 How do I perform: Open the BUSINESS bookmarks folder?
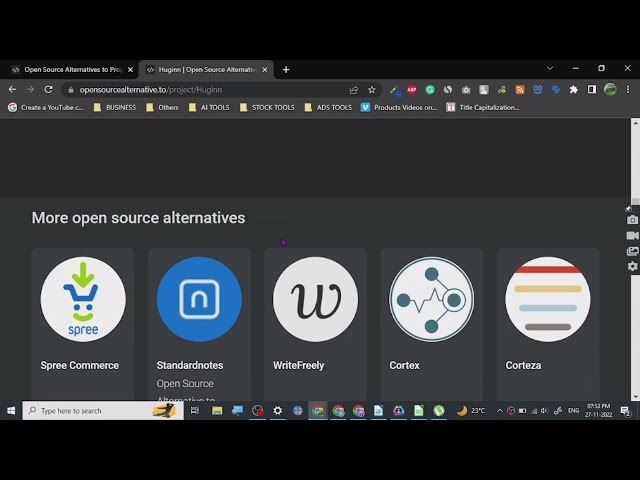[x=115, y=107]
